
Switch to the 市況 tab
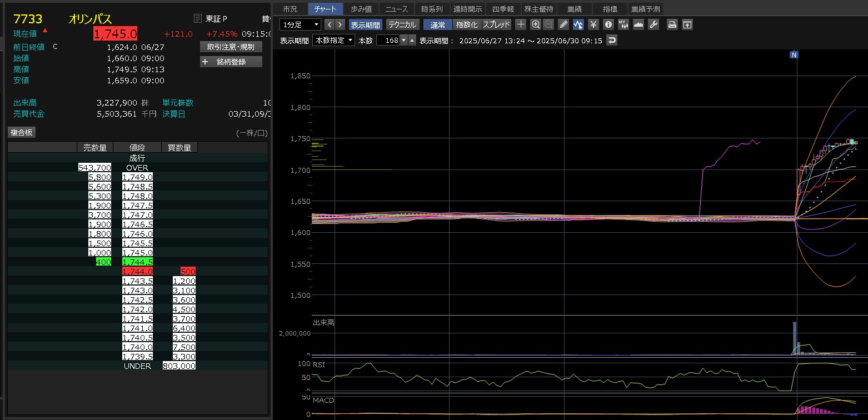[x=290, y=9]
